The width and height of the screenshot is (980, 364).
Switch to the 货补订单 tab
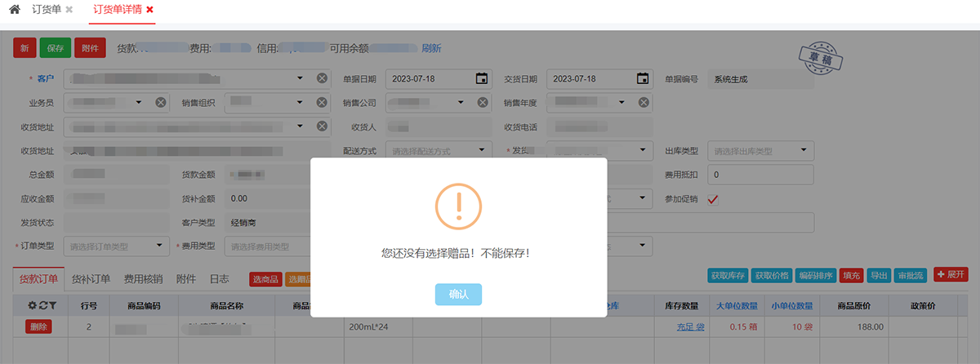click(91, 279)
